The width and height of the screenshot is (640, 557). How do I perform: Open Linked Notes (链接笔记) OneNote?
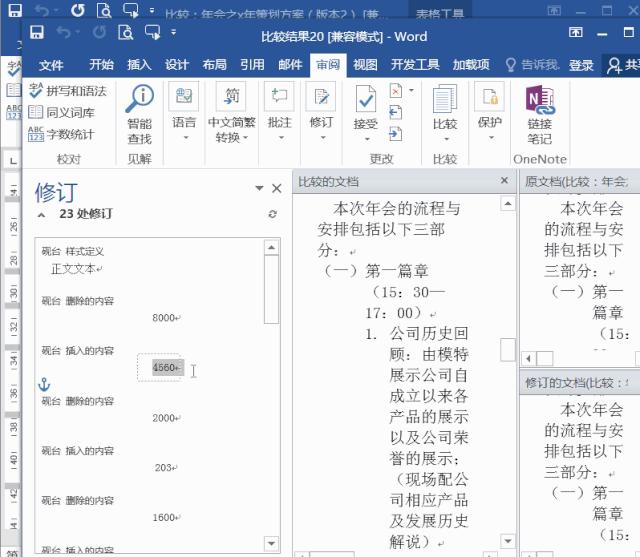(x=540, y=114)
